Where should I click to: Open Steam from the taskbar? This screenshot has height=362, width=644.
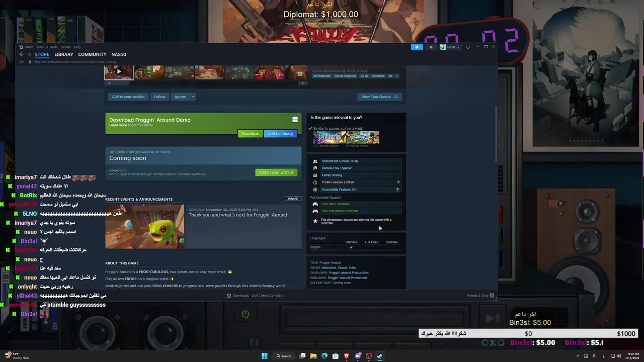point(380,356)
